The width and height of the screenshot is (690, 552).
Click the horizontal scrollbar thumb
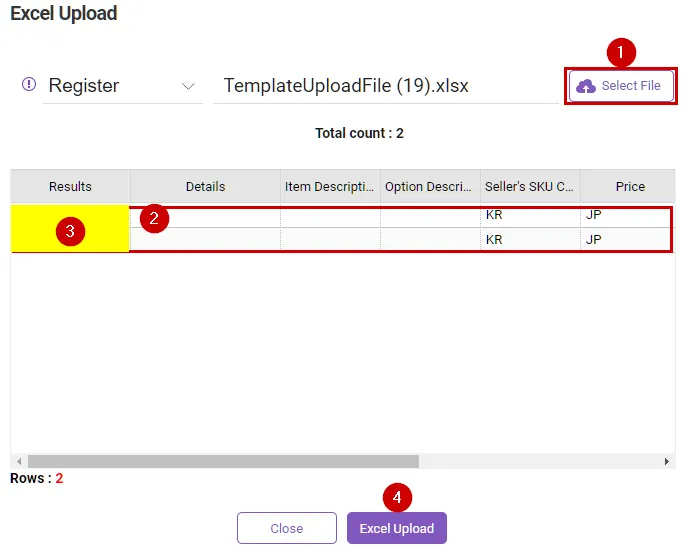(x=223, y=461)
